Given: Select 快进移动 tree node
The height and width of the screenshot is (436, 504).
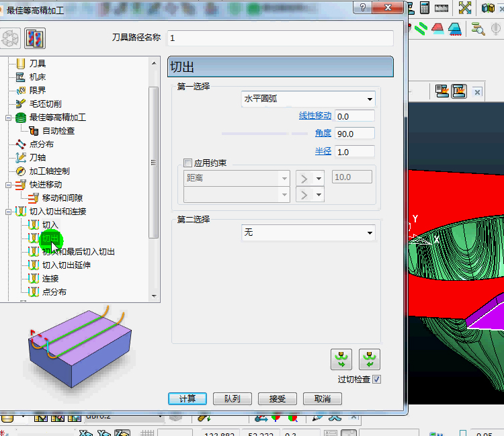Looking at the screenshot, I should pos(46,185).
